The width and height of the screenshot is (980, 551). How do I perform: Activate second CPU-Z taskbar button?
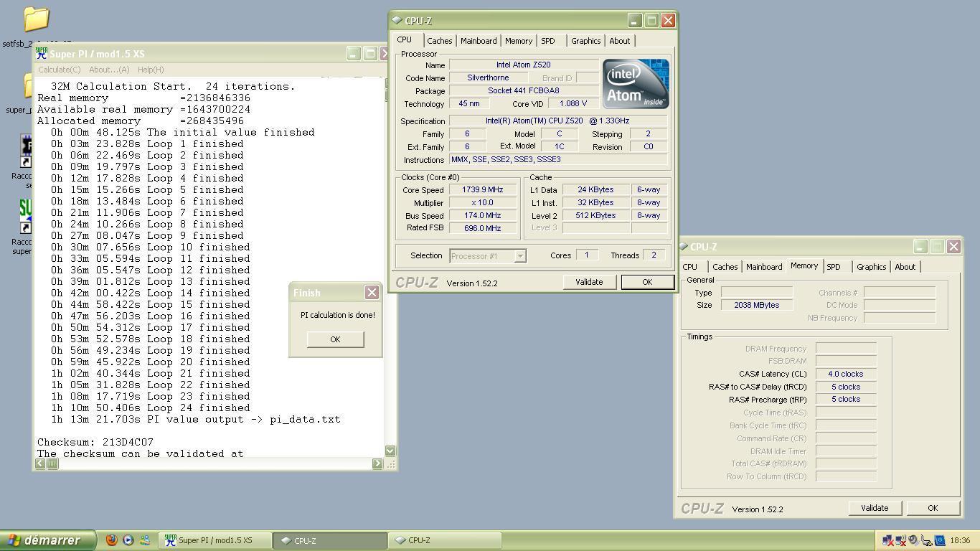[445, 540]
